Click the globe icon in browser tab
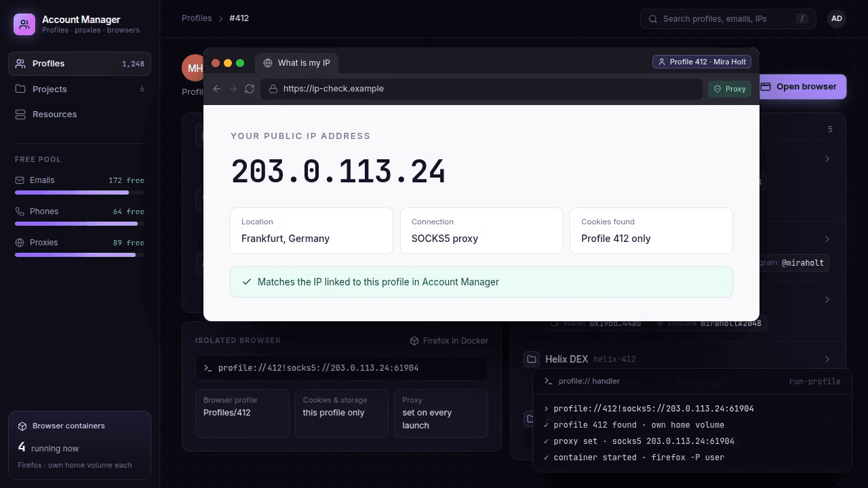The height and width of the screenshot is (488, 868). [268, 63]
